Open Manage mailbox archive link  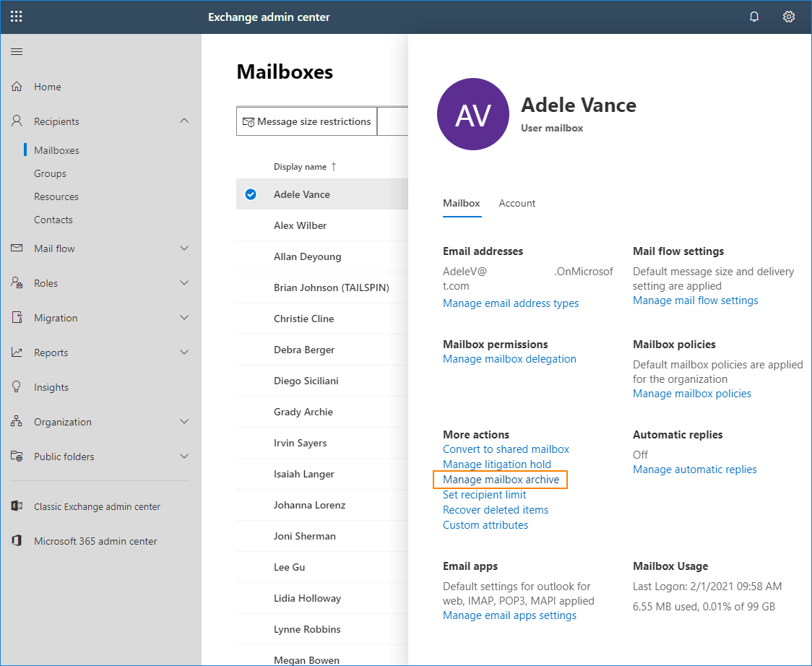[x=501, y=480]
